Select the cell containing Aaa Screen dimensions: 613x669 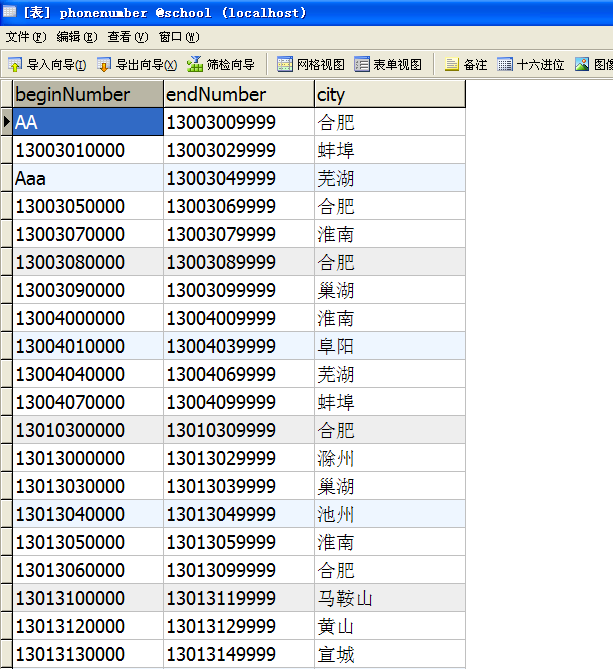click(87, 178)
